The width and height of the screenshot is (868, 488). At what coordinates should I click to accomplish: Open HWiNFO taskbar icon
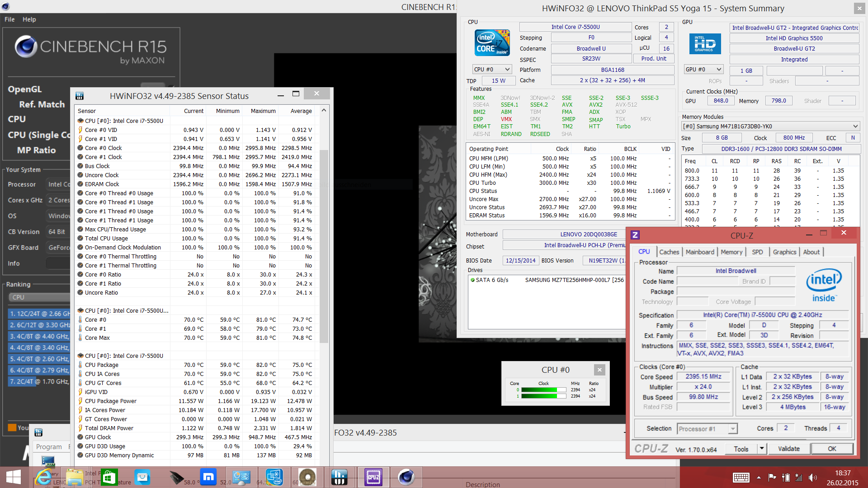[339, 477]
